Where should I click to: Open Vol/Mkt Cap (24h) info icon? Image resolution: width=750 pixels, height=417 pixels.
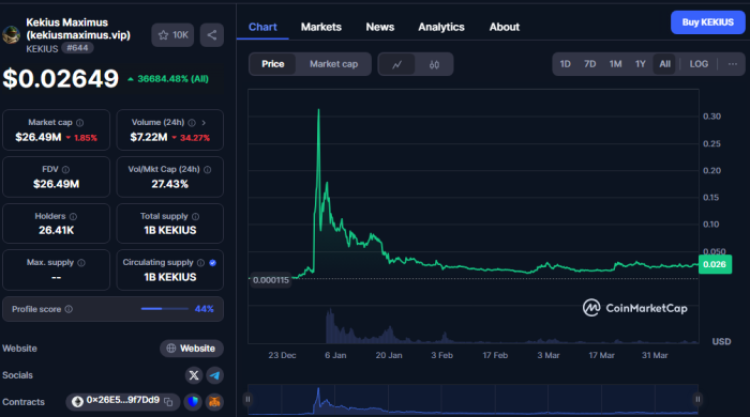(208, 170)
